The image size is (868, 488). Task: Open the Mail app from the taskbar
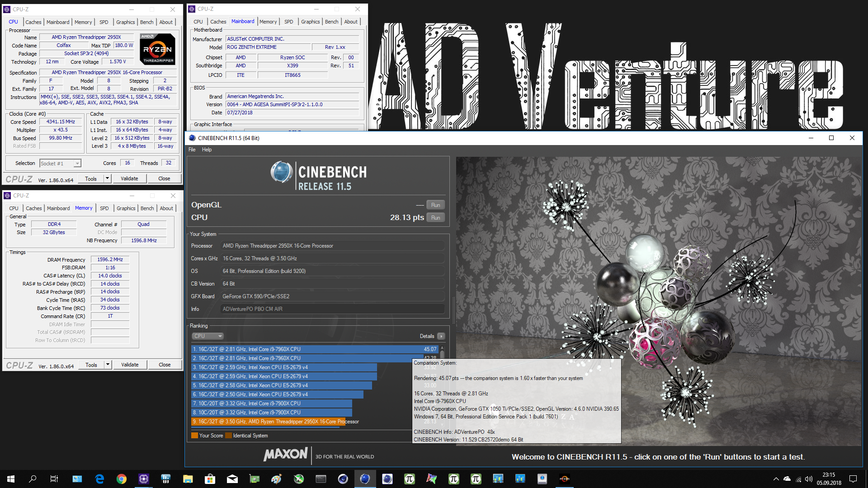coord(232,479)
